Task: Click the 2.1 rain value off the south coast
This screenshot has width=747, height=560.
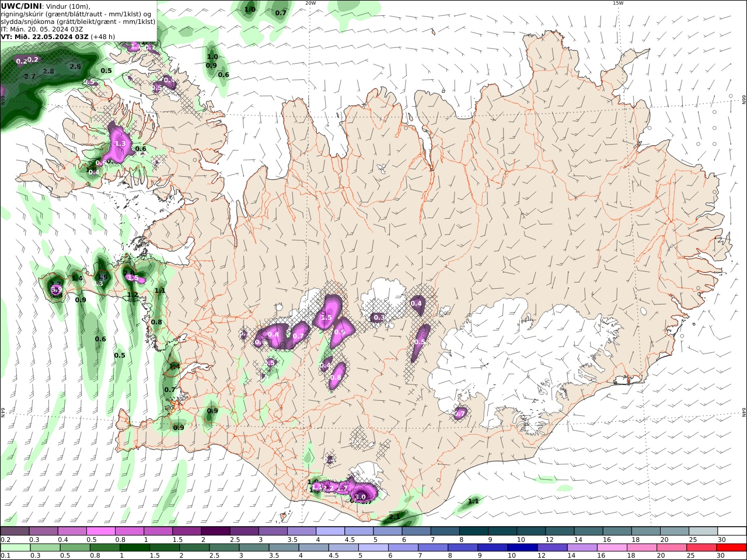Action: tap(395, 517)
